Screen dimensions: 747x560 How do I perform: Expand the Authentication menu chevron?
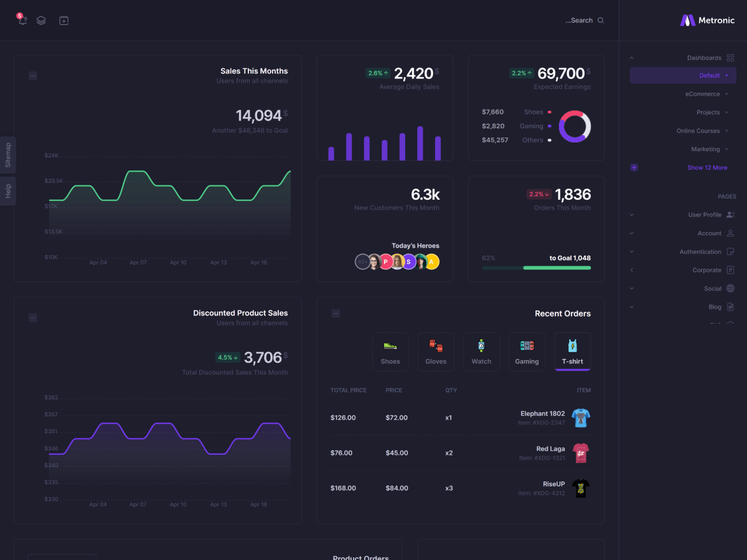coord(632,252)
